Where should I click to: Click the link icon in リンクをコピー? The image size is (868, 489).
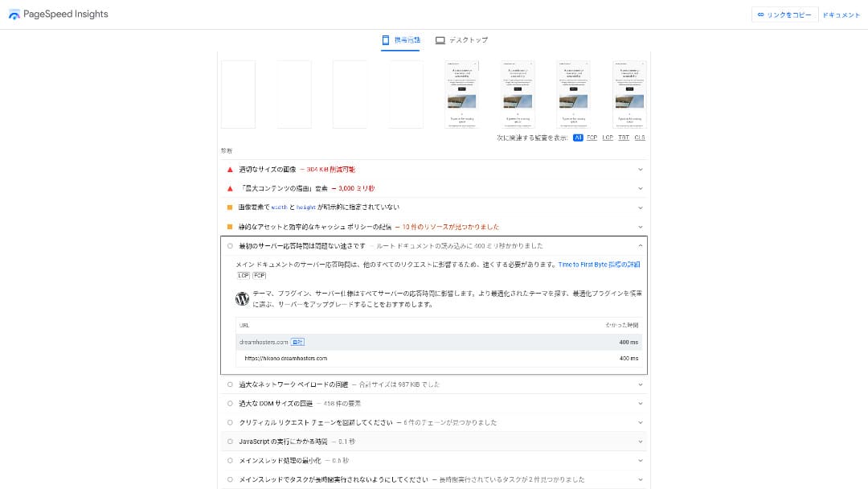pyautogui.click(x=760, y=14)
